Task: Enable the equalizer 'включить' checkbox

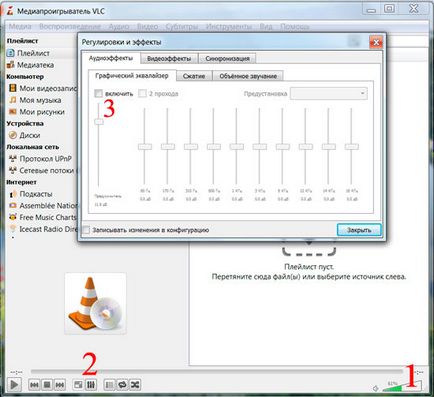Action: click(98, 94)
